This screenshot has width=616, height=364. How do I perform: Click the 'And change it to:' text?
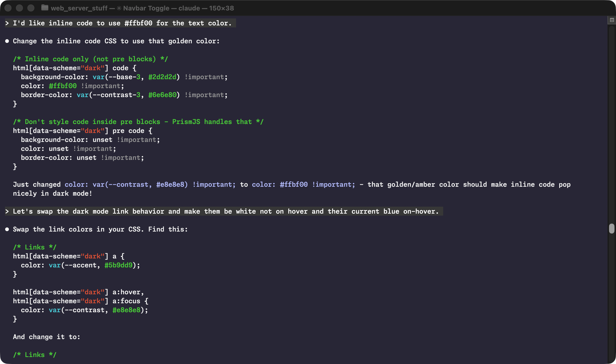point(46,337)
